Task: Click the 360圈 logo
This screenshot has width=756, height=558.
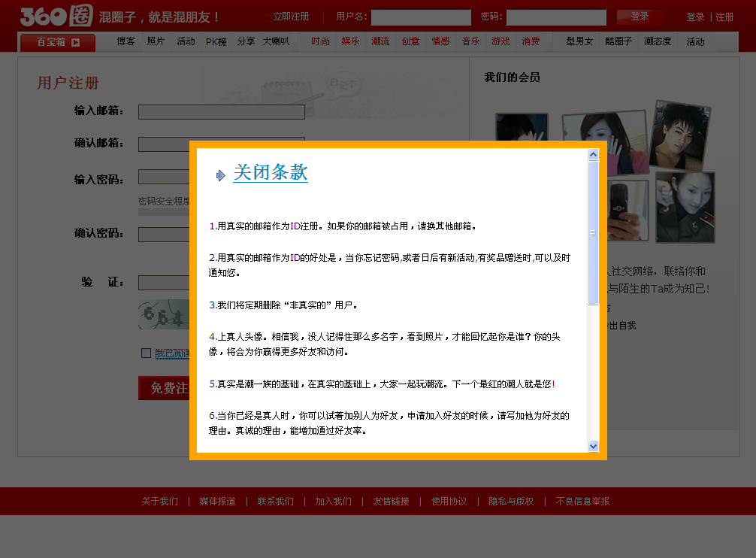Action: tap(56, 16)
